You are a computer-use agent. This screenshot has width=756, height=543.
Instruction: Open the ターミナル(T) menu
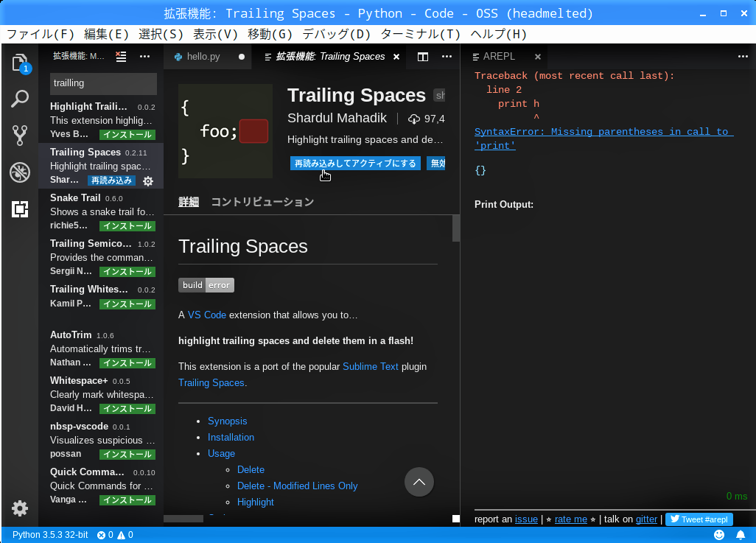coord(421,34)
